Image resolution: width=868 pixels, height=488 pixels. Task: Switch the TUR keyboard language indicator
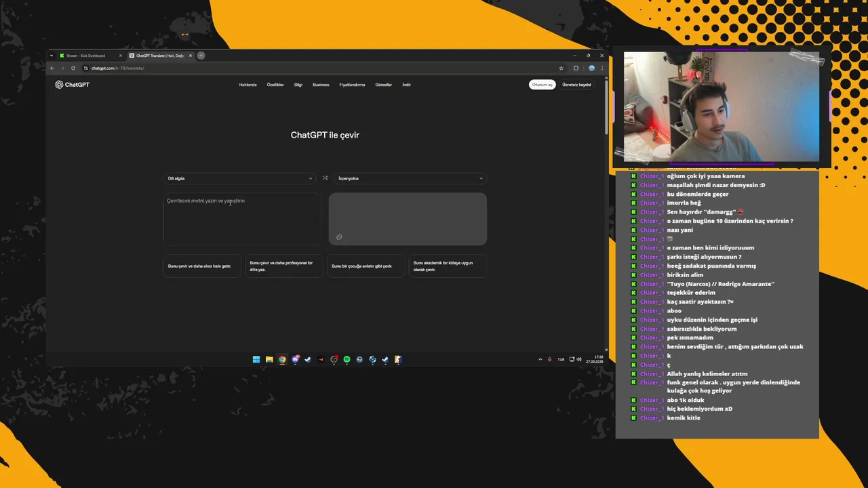(561, 359)
